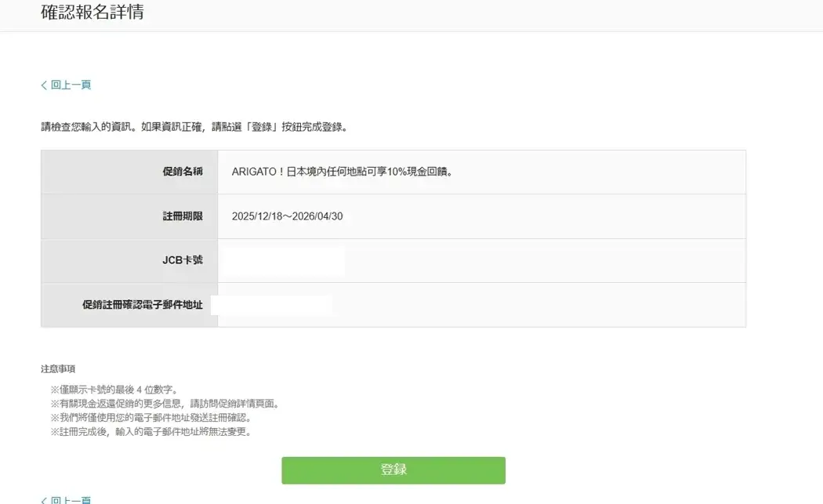Click the 確認報名詳情 page heading
823x504 pixels.
click(x=92, y=13)
